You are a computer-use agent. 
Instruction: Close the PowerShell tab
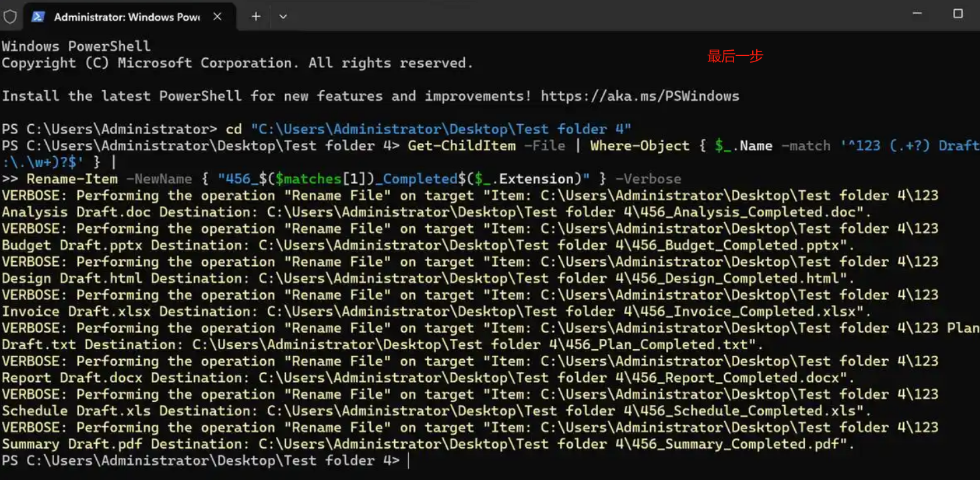point(217,17)
